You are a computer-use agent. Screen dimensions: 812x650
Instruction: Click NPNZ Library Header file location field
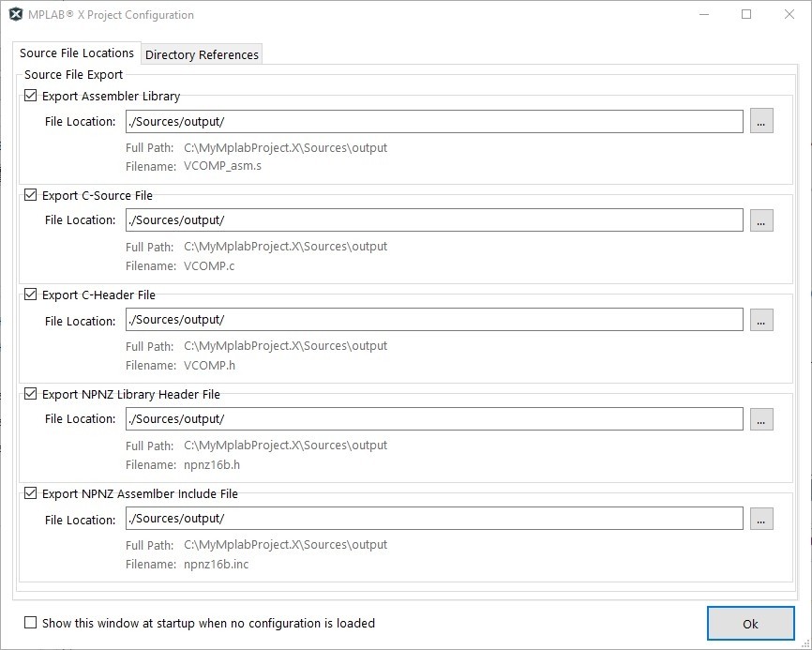click(x=433, y=419)
